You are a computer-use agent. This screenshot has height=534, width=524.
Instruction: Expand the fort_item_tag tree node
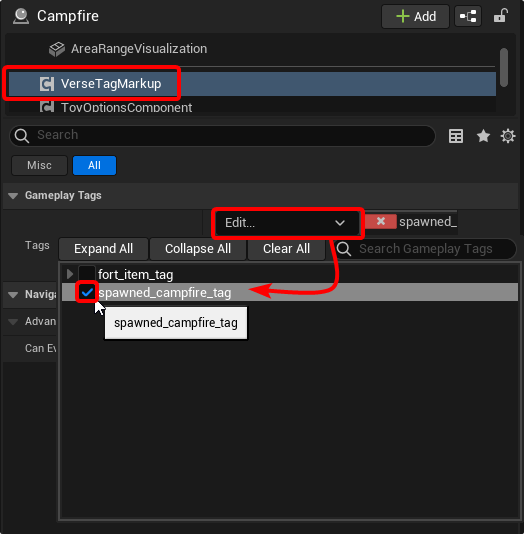70,274
